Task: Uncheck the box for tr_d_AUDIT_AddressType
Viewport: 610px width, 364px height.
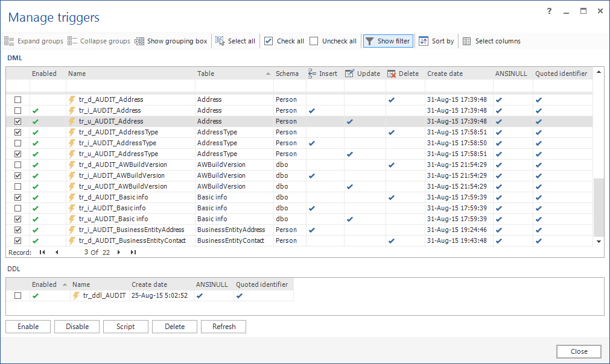Action: (18, 133)
